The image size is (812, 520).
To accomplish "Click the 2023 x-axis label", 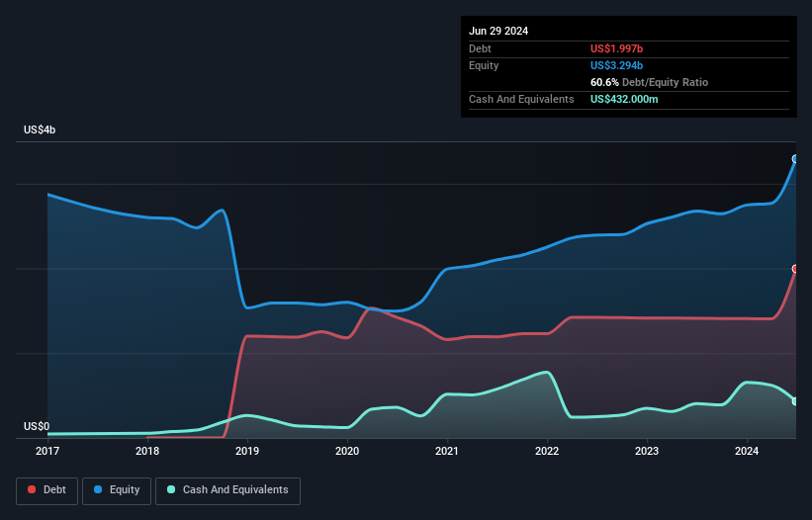I will tap(647, 451).
